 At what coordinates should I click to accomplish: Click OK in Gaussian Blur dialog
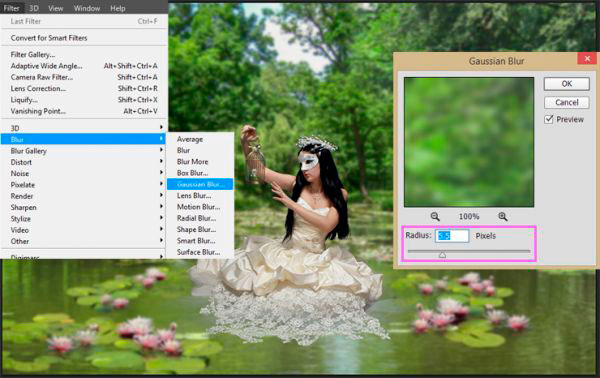point(567,84)
